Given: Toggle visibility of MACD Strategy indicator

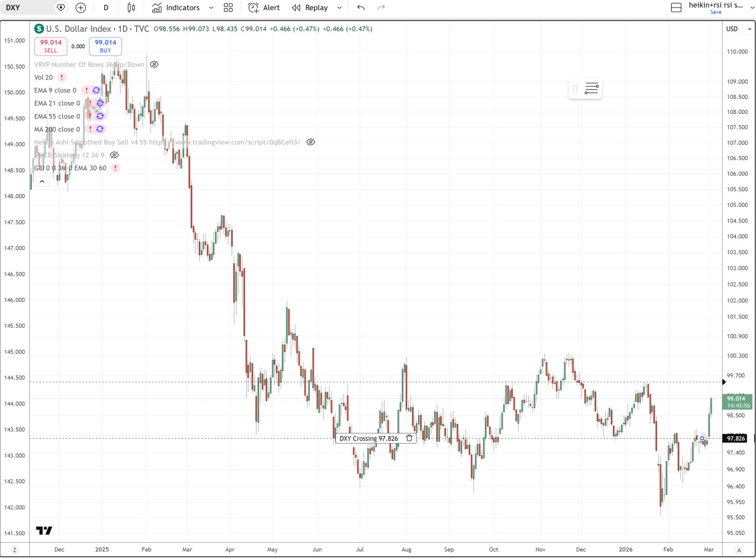Looking at the screenshot, I should coord(114,155).
